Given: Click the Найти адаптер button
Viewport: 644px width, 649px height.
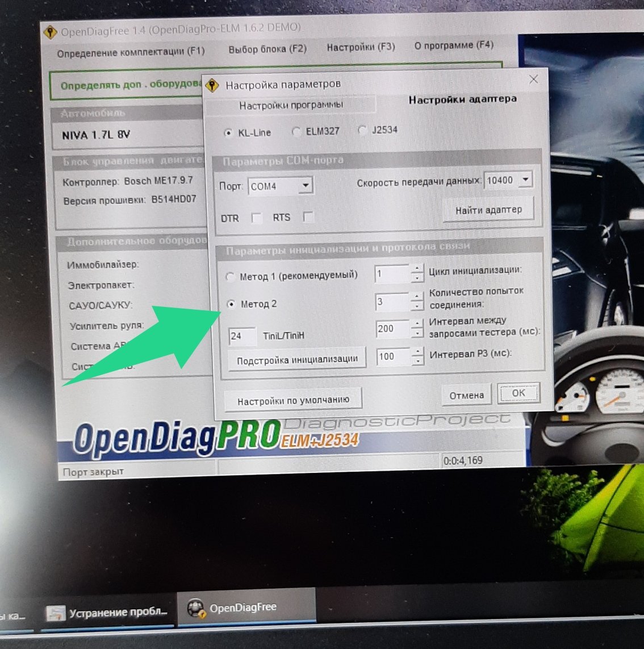Looking at the screenshot, I should pyautogui.click(x=488, y=210).
